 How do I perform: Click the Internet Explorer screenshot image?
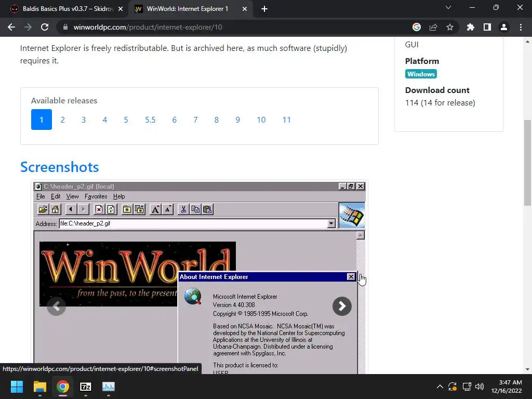pos(199,277)
